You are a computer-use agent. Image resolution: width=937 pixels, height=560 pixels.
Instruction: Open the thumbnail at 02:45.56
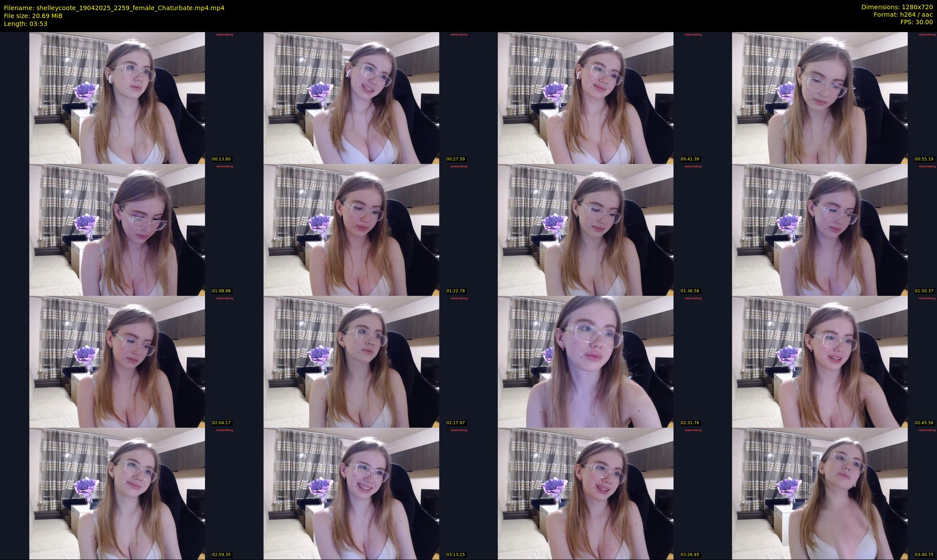(820, 361)
